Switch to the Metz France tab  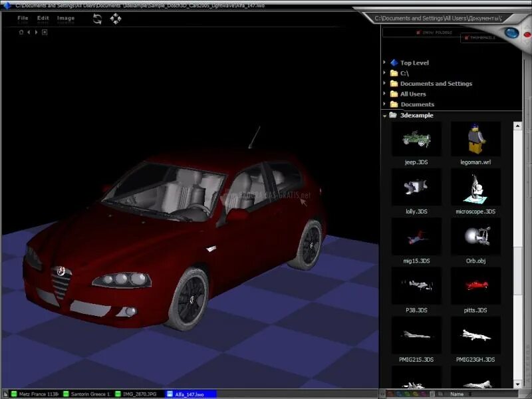tap(35, 394)
